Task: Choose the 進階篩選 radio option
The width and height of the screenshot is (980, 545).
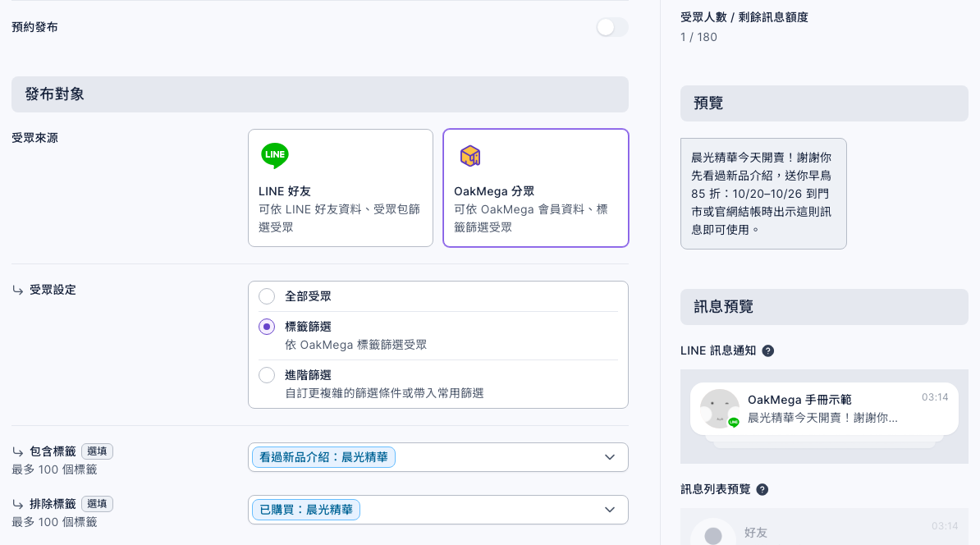Action: coord(267,375)
